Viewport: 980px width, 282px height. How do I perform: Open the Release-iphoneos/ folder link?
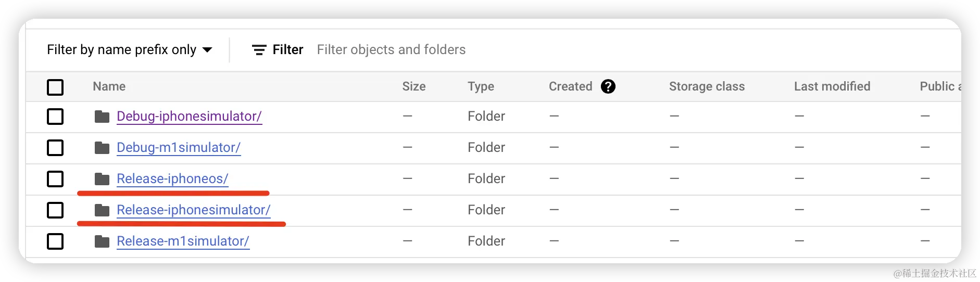point(172,179)
